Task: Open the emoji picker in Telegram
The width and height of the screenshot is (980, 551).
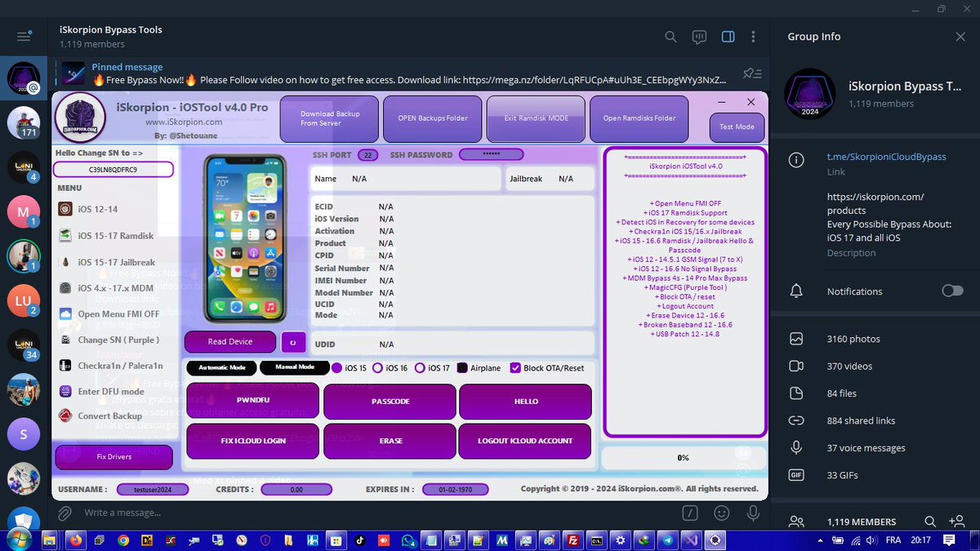Action: click(x=722, y=513)
